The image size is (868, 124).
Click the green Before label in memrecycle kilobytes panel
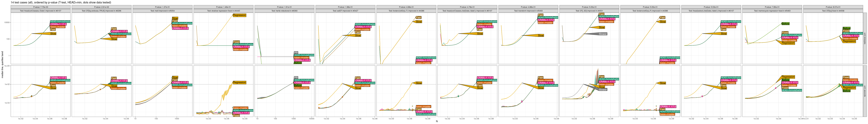pyautogui.click(x=785, y=24)
